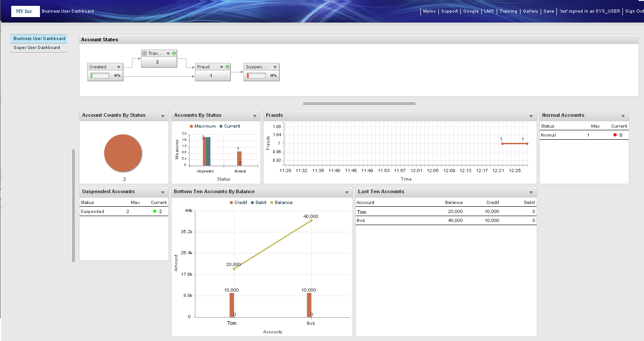Open the Frauds panel dropdown menu
Image resolution: width=644 pixels, height=341 pixels.
click(531, 116)
